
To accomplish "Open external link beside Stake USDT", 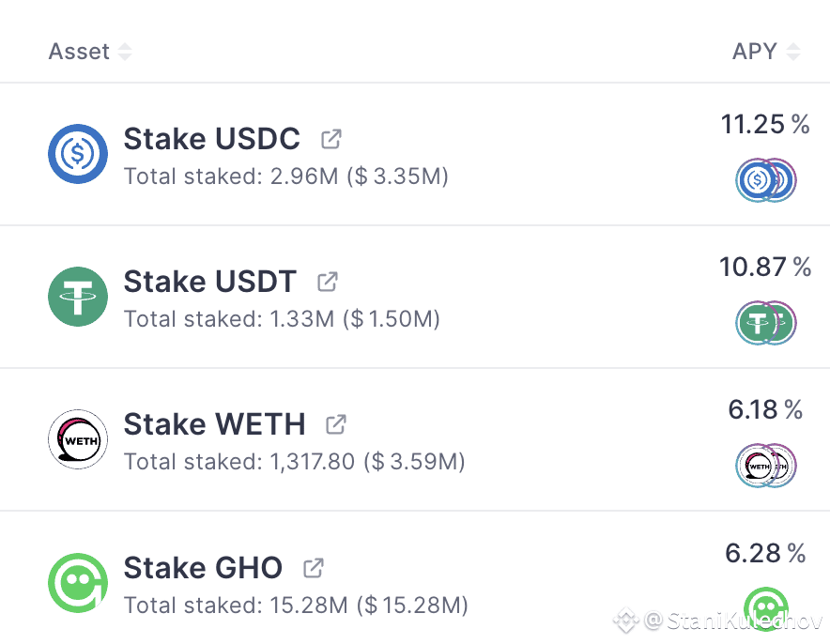I will 328,282.
